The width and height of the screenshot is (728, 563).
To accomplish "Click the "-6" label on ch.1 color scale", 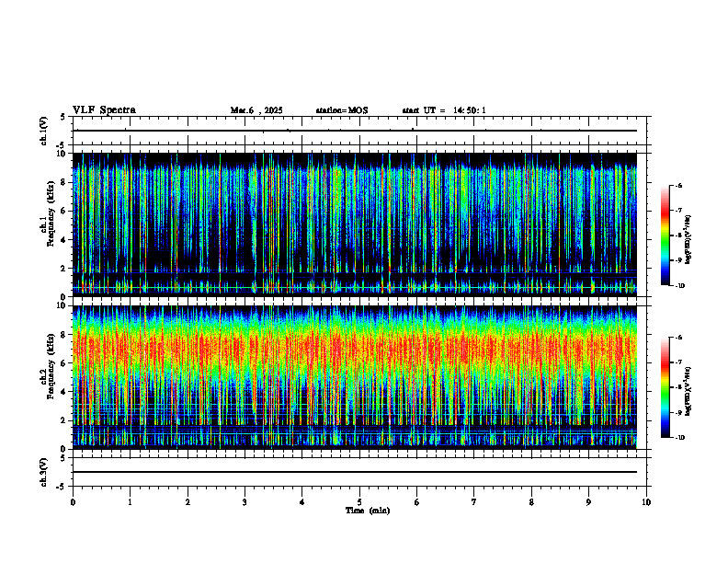I will coord(678,185).
